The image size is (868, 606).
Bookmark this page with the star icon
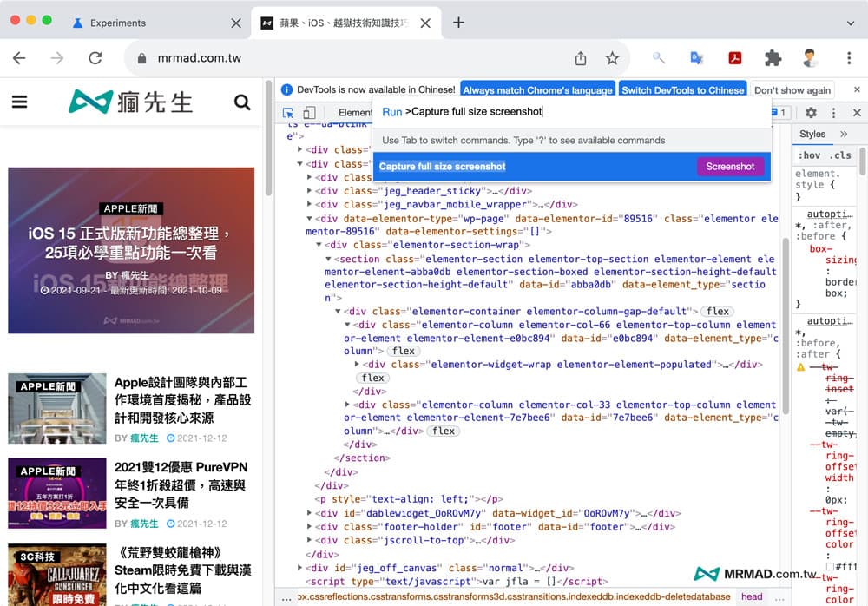pos(612,58)
